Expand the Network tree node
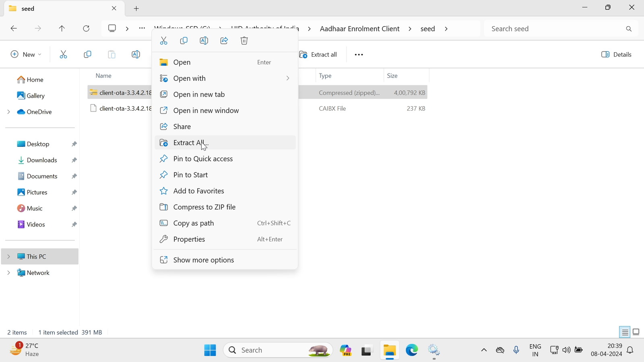 (8, 273)
